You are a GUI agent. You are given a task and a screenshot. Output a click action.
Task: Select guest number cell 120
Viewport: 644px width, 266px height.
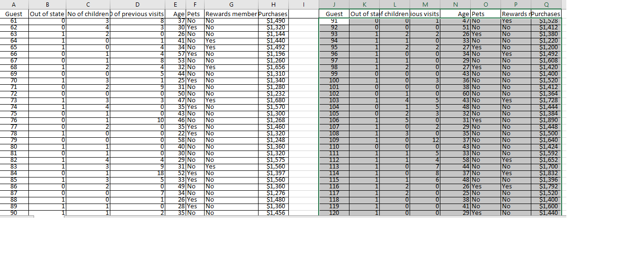coord(334,213)
